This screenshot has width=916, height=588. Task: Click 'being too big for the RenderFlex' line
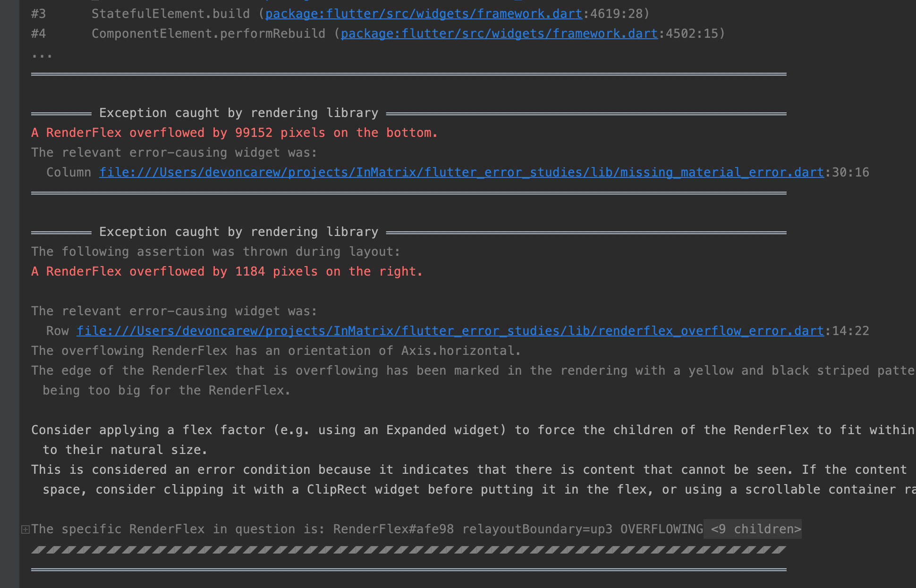(x=166, y=391)
